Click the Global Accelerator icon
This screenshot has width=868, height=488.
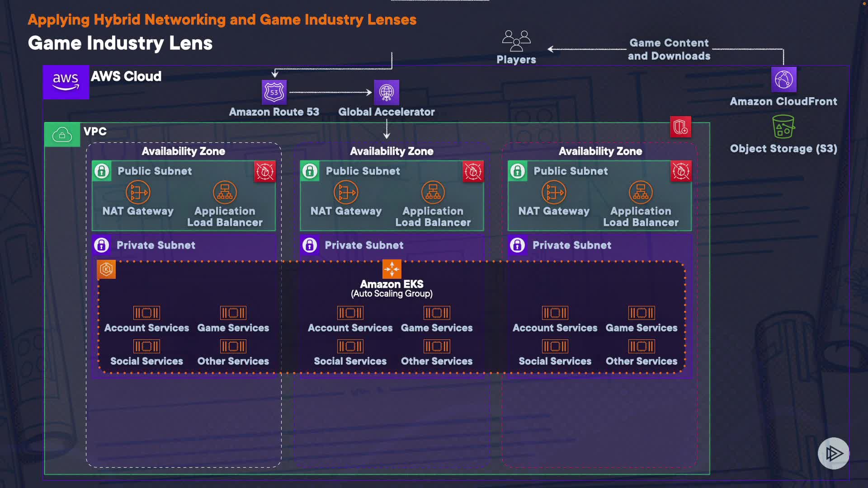(386, 92)
